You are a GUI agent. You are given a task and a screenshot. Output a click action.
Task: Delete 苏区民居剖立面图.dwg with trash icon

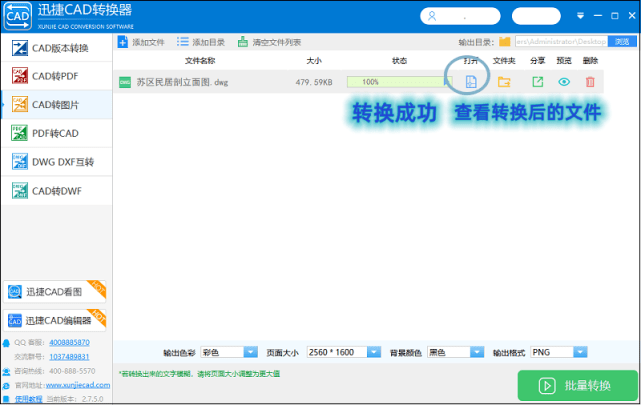coord(590,82)
